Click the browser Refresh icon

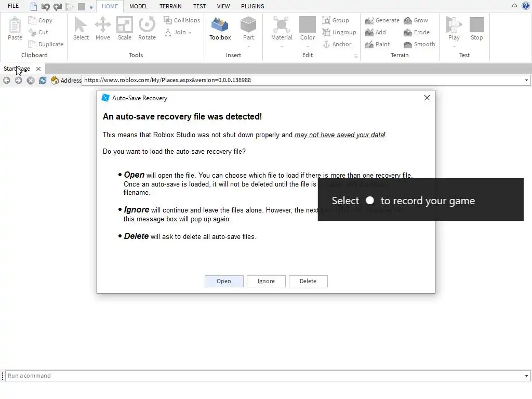43,81
